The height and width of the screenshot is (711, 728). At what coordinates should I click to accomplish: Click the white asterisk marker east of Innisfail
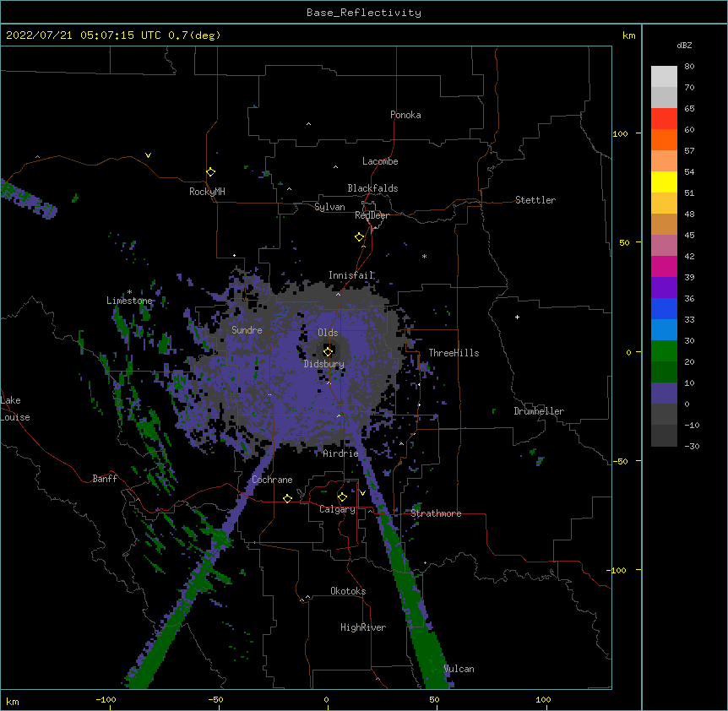coord(424,256)
